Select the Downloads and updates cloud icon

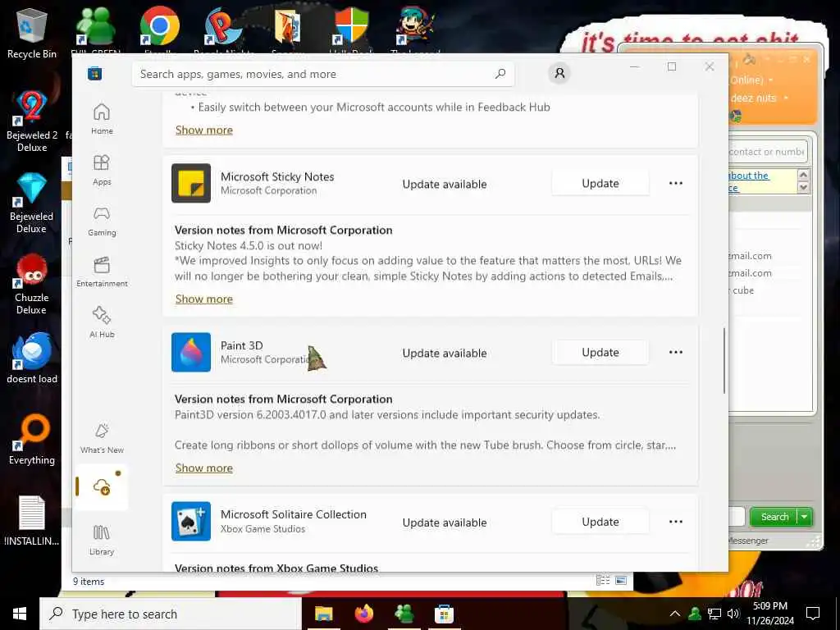tap(102, 487)
